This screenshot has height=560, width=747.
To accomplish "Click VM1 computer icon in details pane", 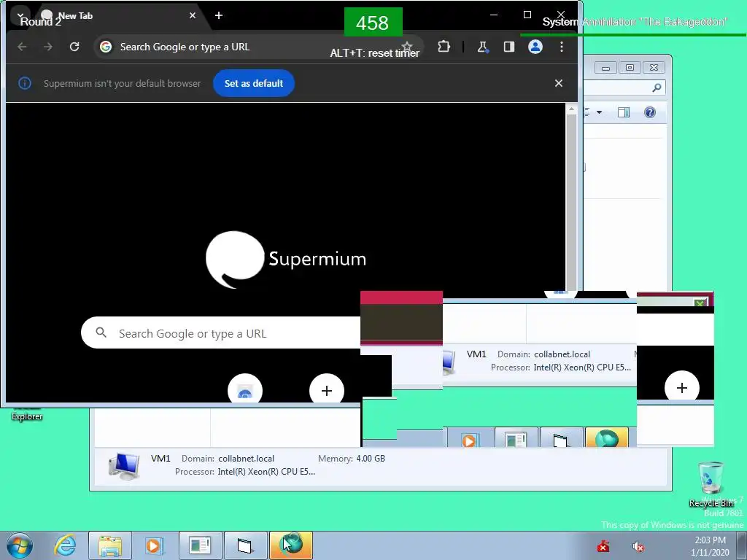I will click(124, 465).
